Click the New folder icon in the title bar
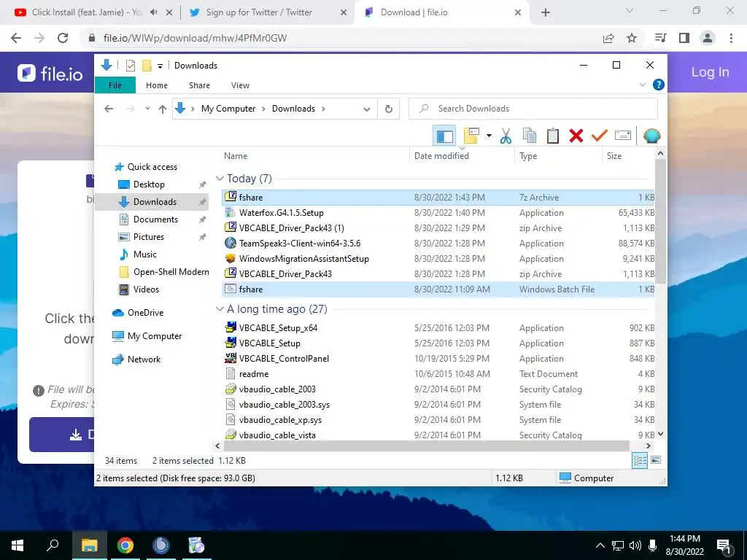This screenshot has height=560, width=747. pyautogui.click(x=147, y=66)
